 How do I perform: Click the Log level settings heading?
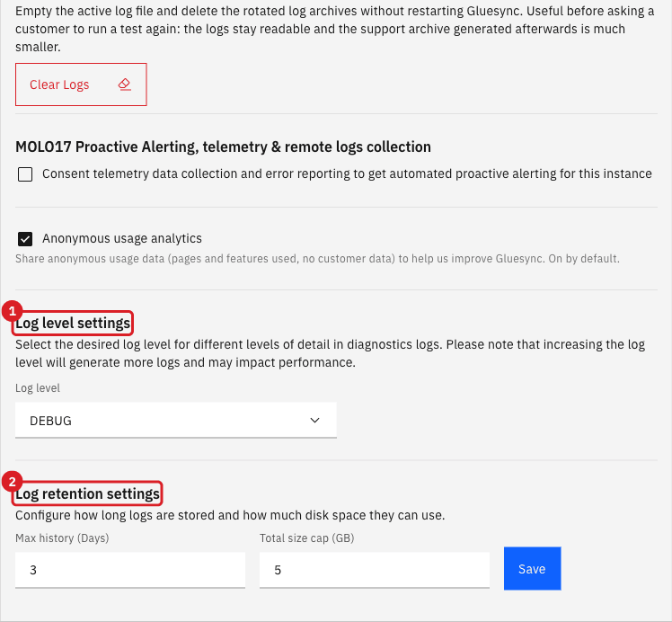pyautogui.click(x=73, y=323)
